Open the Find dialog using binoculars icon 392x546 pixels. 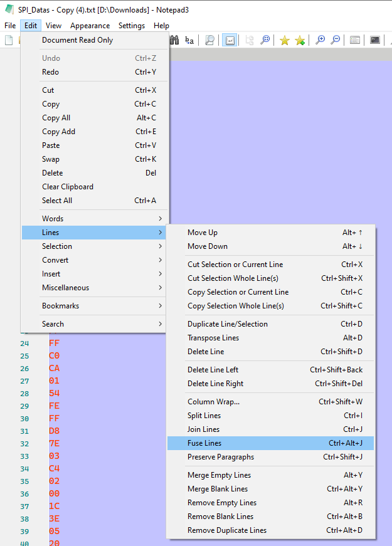174,39
